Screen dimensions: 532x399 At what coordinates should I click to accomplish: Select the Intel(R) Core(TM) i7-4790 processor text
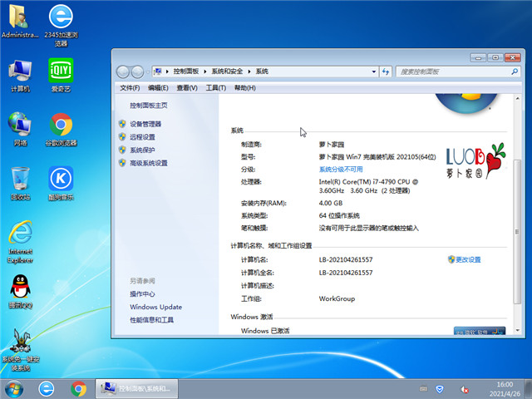(368, 186)
